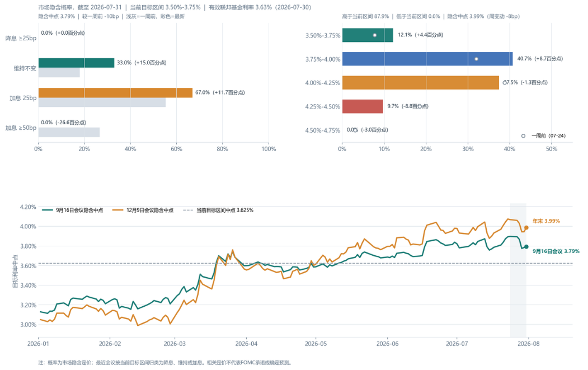Click the shaded last-week region on time series
Screen dimensions: 588x370
coord(518,270)
